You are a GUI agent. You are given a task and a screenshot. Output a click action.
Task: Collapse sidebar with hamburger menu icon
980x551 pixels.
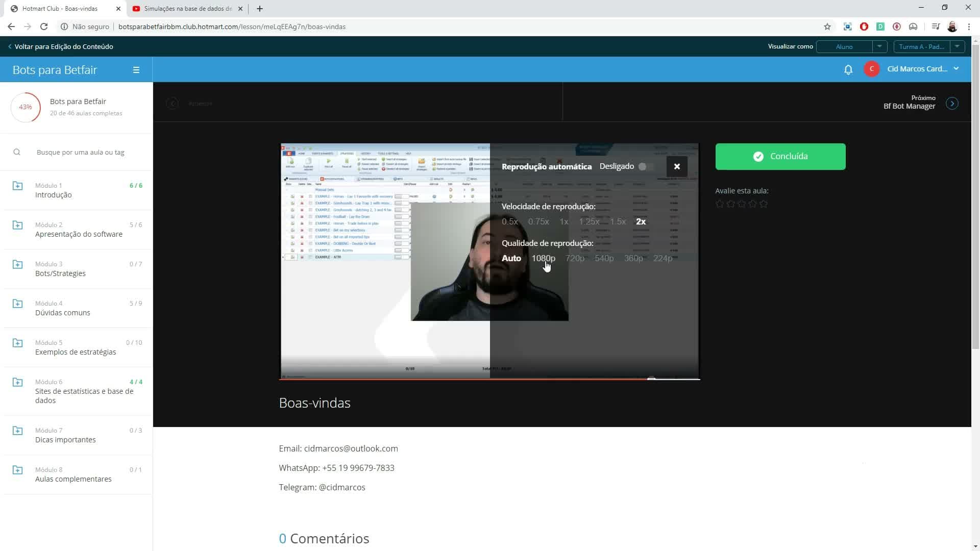click(x=136, y=70)
